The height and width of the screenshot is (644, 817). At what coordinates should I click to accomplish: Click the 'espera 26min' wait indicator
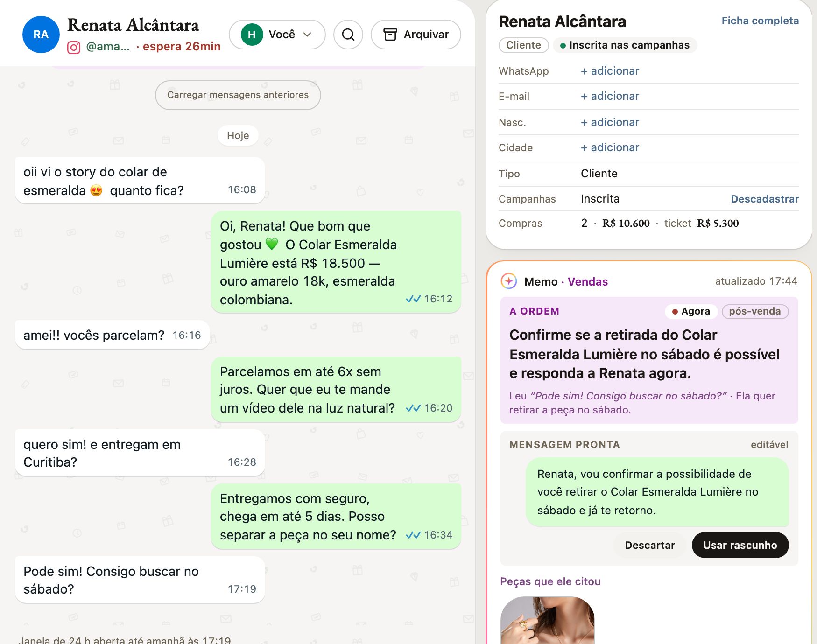[x=182, y=47]
